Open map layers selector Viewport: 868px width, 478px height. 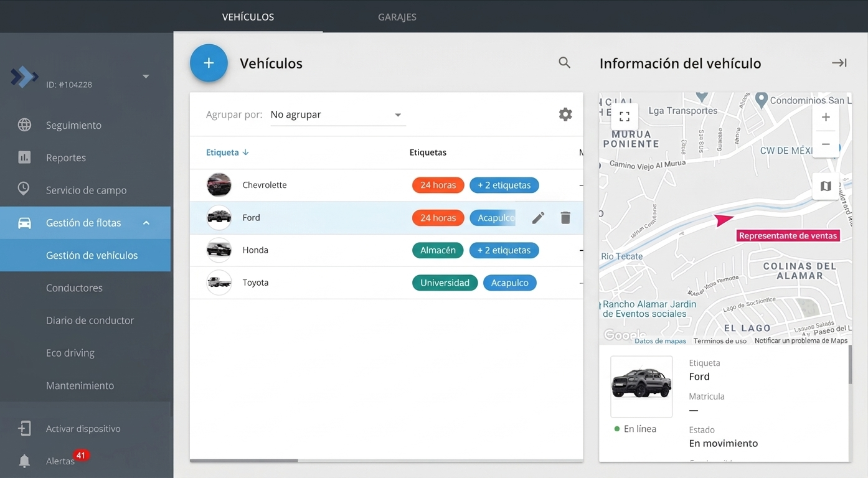pos(826,186)
